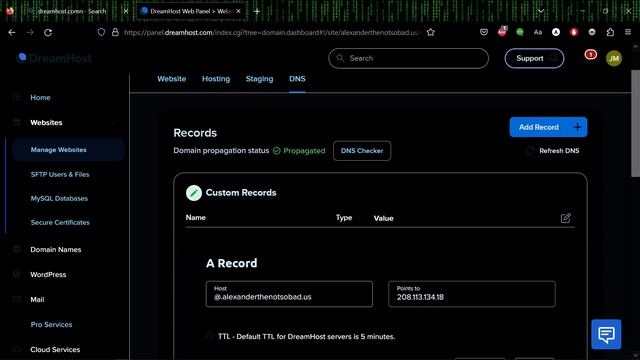Reload the current browser page

click(48, 32)
